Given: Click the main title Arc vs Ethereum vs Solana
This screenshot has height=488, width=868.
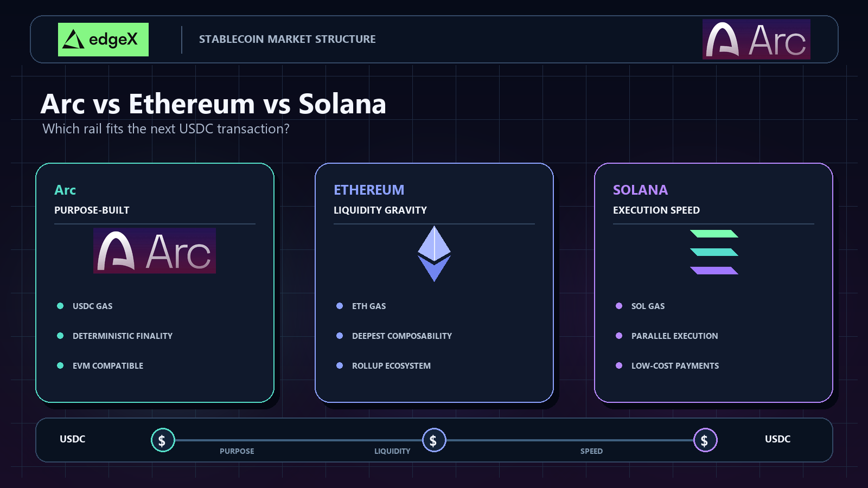Looking at the screenshot, I should click(x=213, y=104).
